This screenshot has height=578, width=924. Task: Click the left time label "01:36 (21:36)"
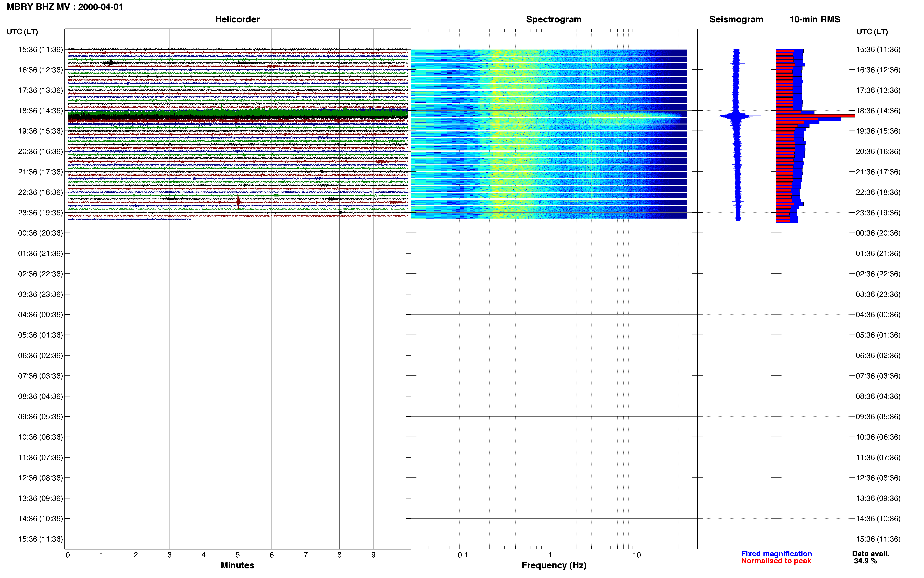(41, 253)
